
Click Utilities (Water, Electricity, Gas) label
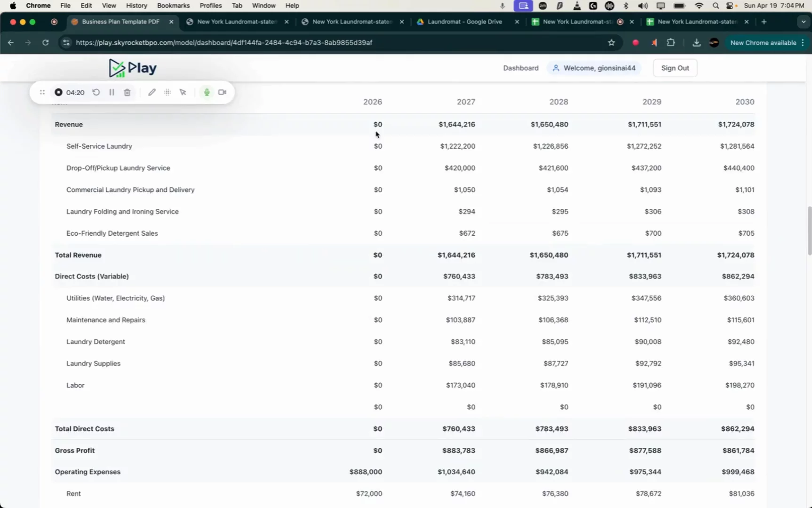[115, 298]
